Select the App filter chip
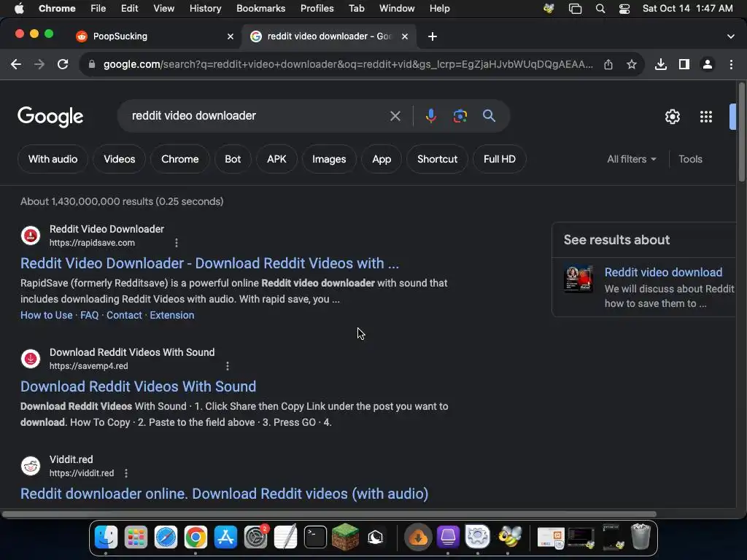Screen dimensions: 747x560 381,159
